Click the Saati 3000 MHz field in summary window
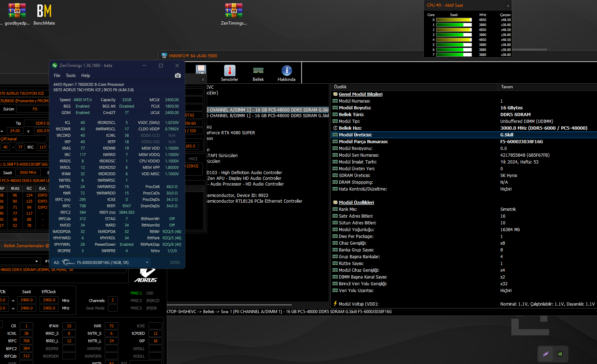Image resolution: width=597 pixels, height=364 pixels. click(28, 172)
